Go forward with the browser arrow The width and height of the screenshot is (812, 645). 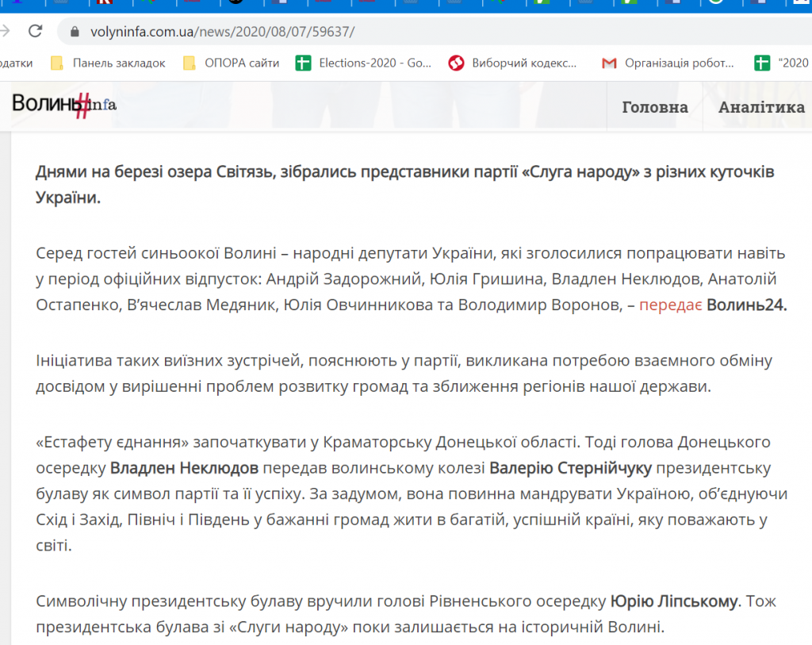[5, 32]
